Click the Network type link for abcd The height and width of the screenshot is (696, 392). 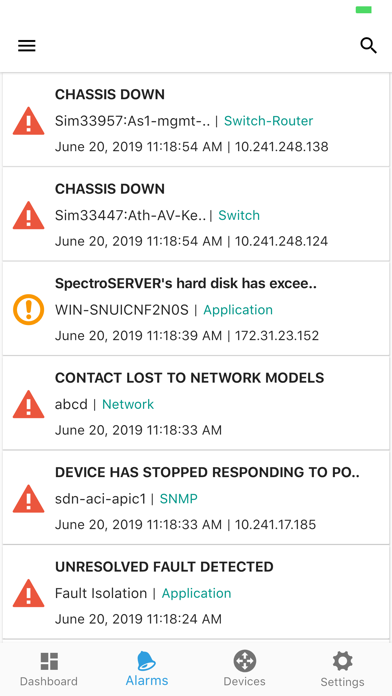click(128, 404)
